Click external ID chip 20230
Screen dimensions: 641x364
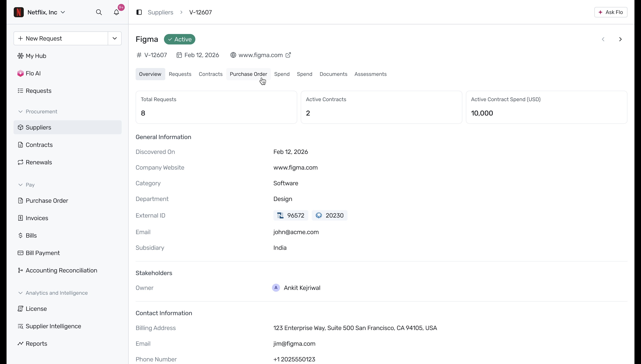pos(329,216)
